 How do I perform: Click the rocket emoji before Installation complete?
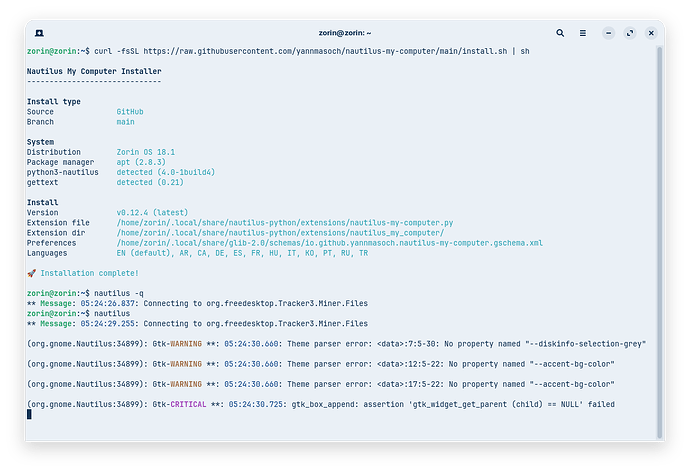[x=31, y=273]
